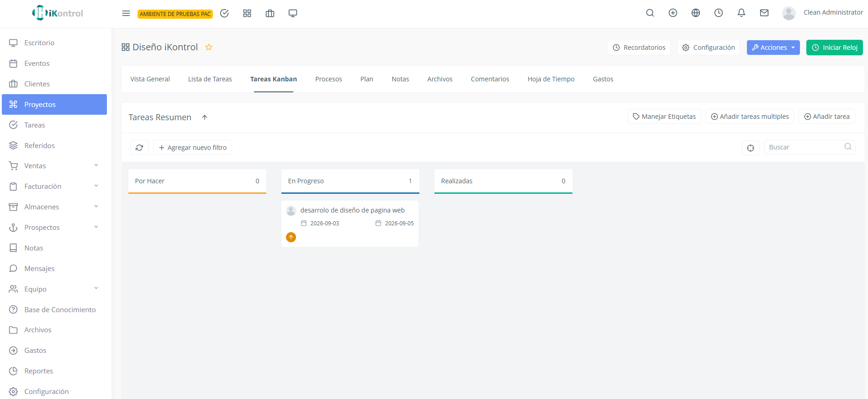This screenshot has width=868, height=399.
Task: Open the global search magnifier icon
Action: pos(650,13)
